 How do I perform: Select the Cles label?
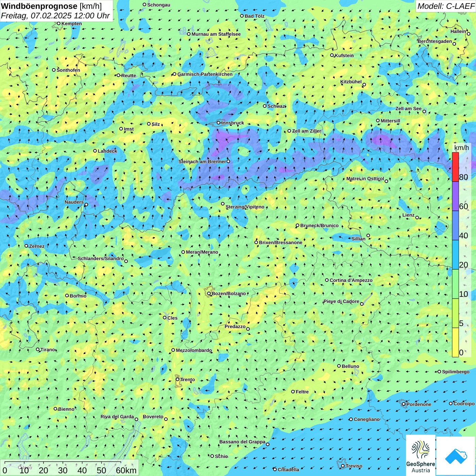point(172,318)
